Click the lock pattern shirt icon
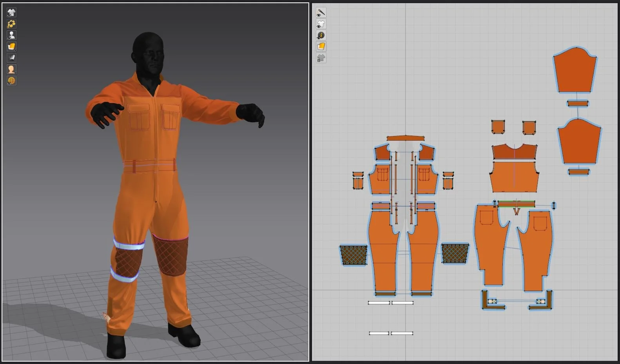 coord(321,58)
